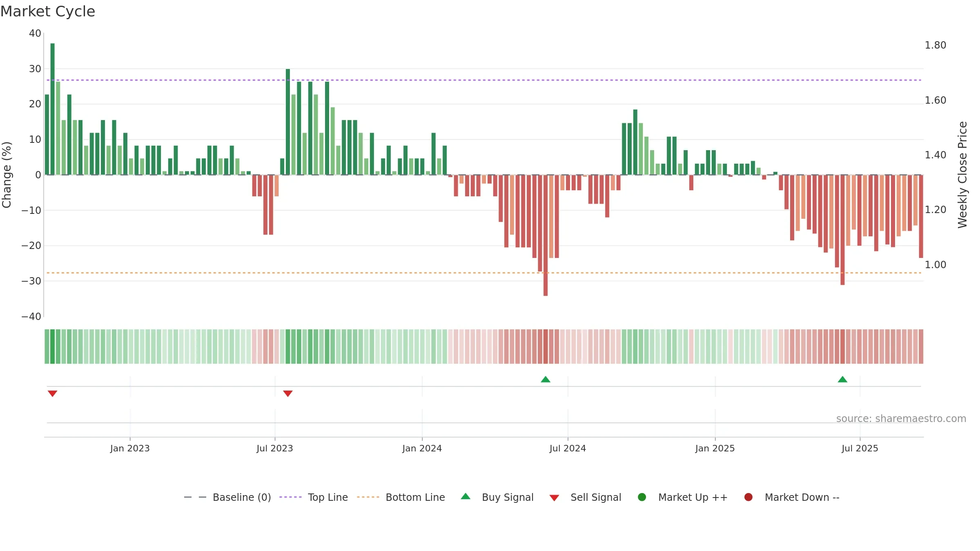980x551 pixels.
Task: Click the 40 tick on the Change axis
Action: [x=35, y=33]
